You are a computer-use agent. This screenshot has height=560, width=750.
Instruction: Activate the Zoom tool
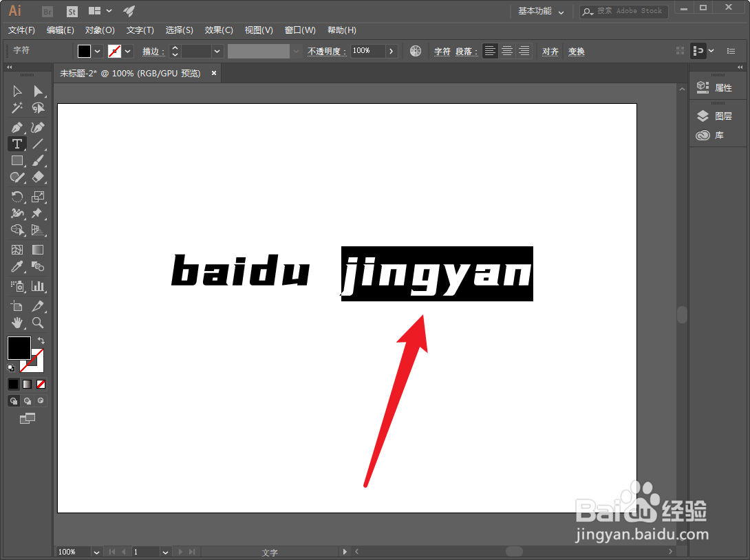pyautogui.click(x=38, y=323)
